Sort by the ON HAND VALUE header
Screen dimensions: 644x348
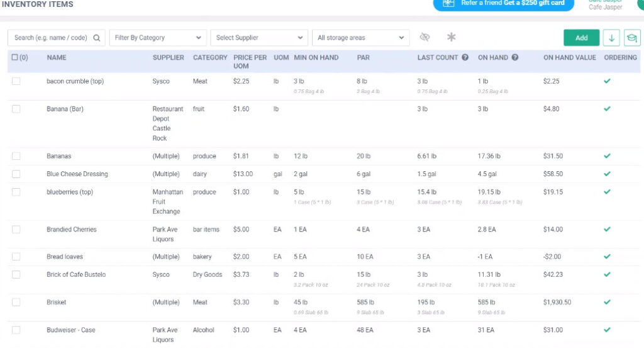point(569,57)
